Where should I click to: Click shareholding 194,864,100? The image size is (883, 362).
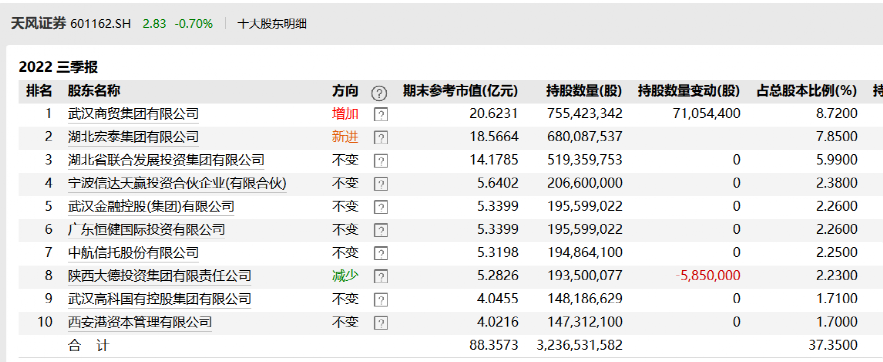(585, 252)
